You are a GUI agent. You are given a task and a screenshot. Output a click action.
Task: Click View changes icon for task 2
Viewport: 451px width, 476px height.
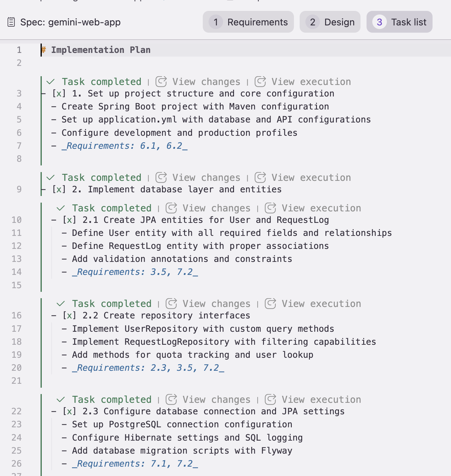[161, 178]
